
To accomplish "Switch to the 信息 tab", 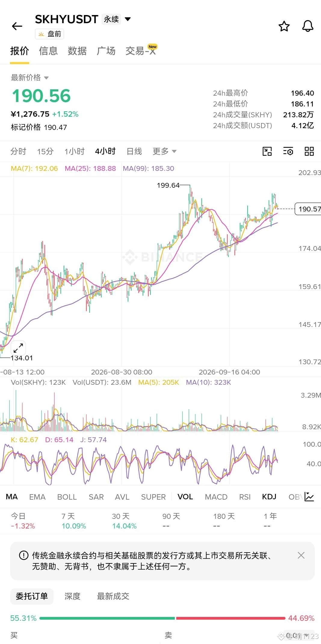I will click(x=48, y=51).
